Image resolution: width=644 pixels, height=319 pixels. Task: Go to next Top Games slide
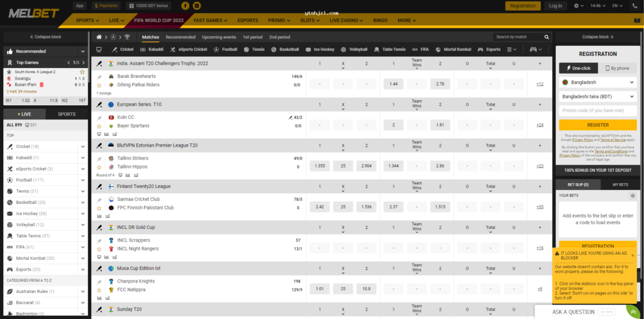pos(84,63)
